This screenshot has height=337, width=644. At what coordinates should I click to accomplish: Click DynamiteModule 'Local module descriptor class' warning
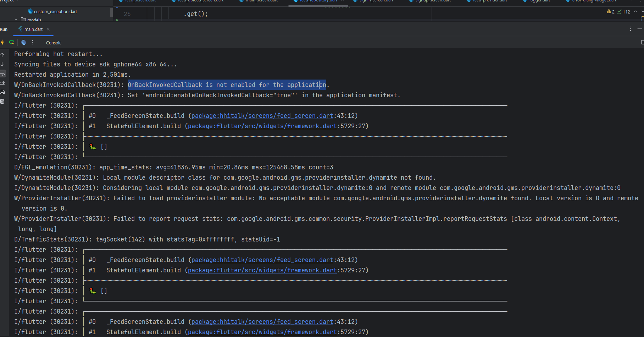[225, 178]
